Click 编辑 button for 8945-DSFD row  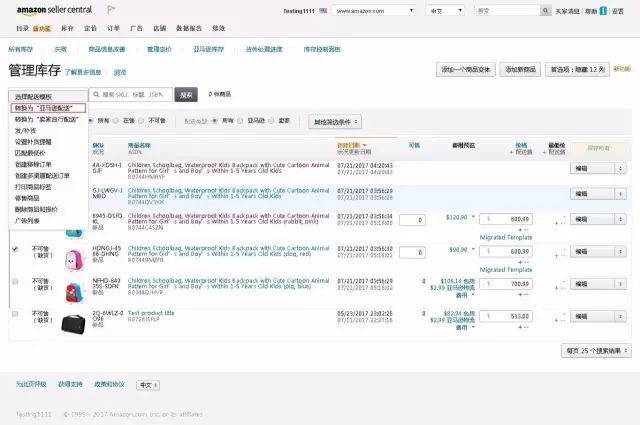point(592,219)
